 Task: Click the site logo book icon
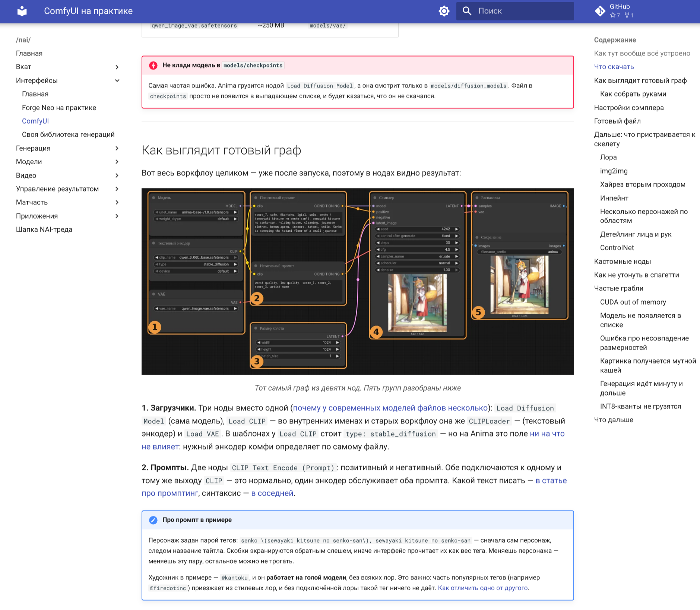[22, 11]
